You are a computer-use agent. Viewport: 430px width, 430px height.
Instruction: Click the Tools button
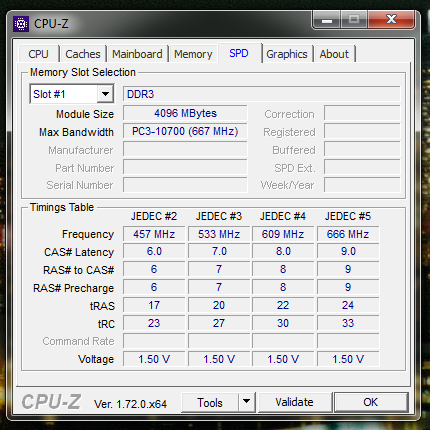[210, 402]
